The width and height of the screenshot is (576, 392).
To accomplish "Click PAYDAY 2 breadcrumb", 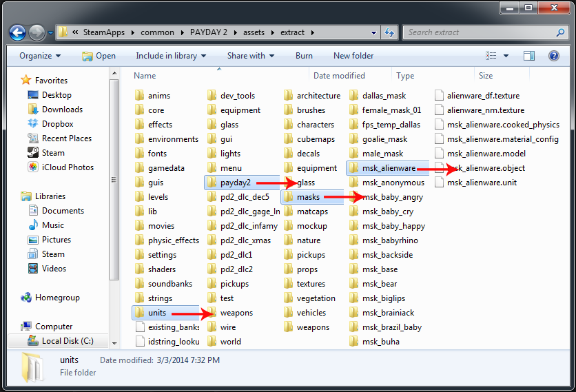I will [x=209, y=32].
